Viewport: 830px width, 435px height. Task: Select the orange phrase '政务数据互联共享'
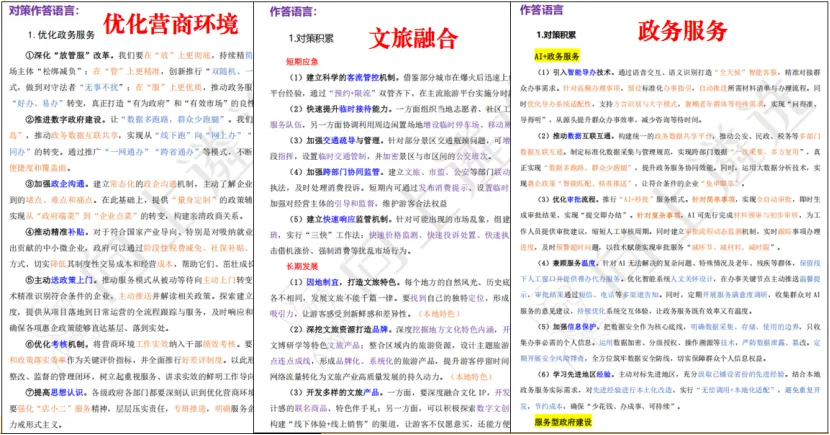coord(85,135)
